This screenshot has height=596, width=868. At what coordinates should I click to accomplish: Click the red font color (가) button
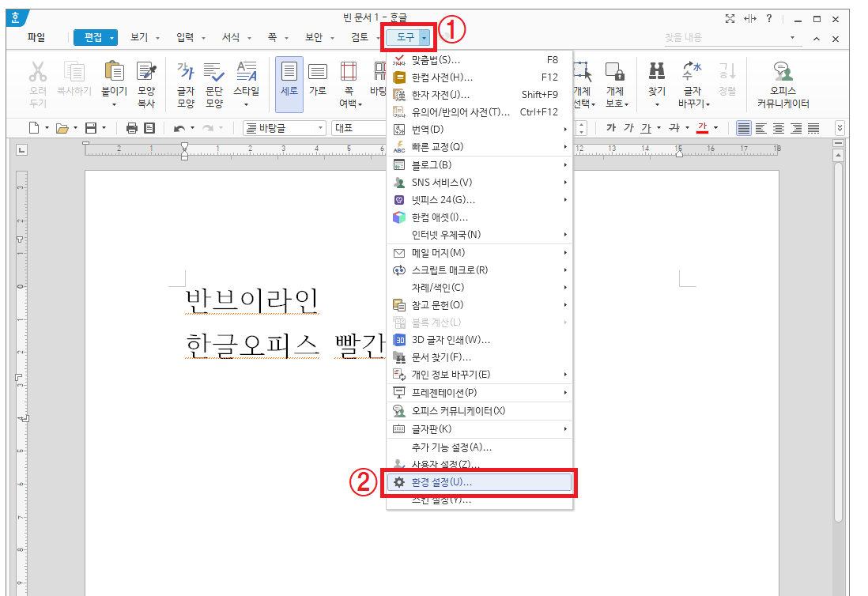(703, 128)
